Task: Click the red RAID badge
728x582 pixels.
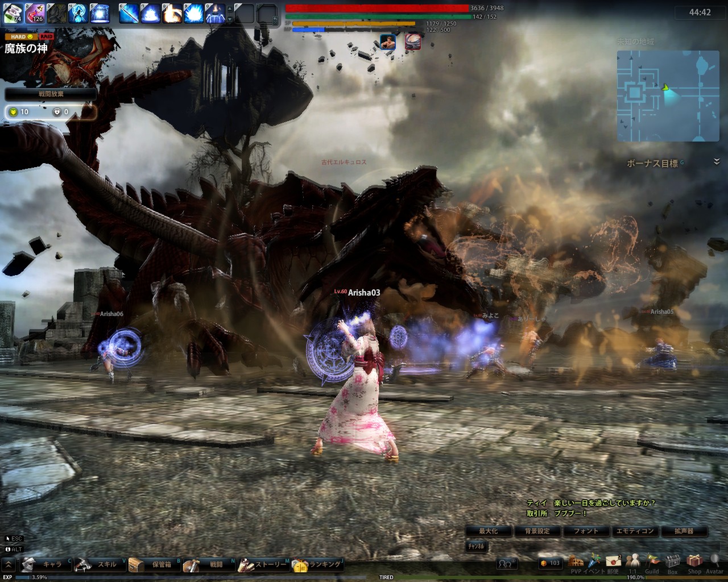Action: (47, 37)
